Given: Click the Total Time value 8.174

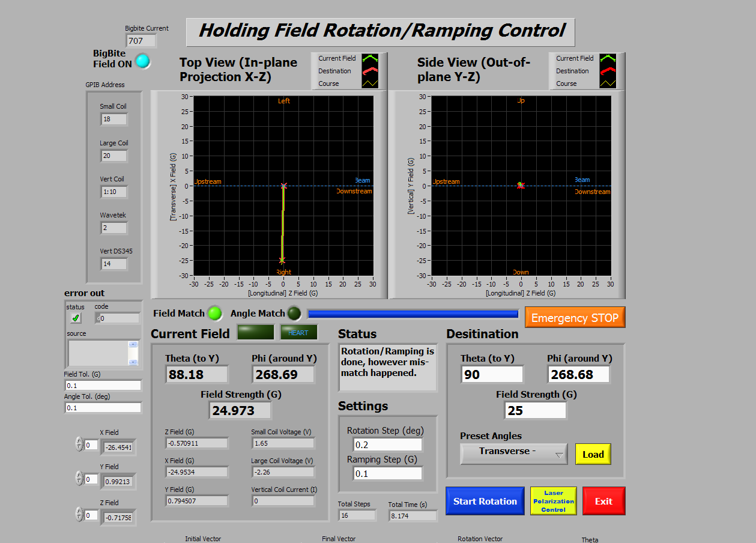Looking at the screenshot, I should pos(413,515).
